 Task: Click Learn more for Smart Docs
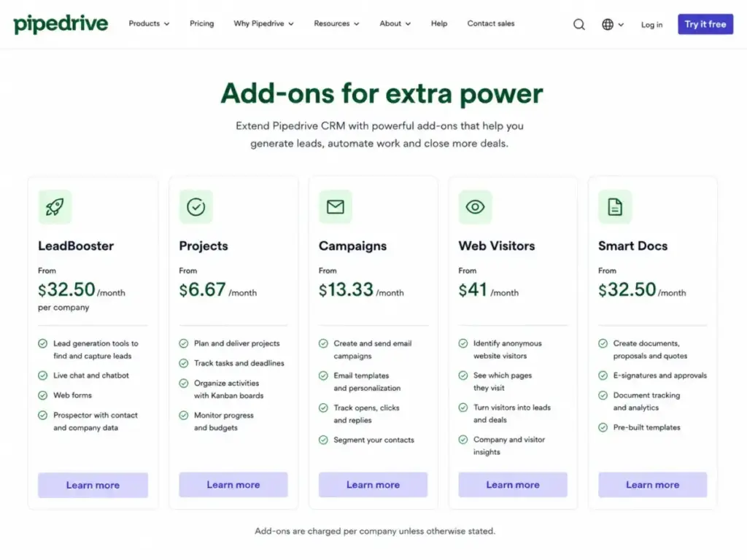[653, 485]
